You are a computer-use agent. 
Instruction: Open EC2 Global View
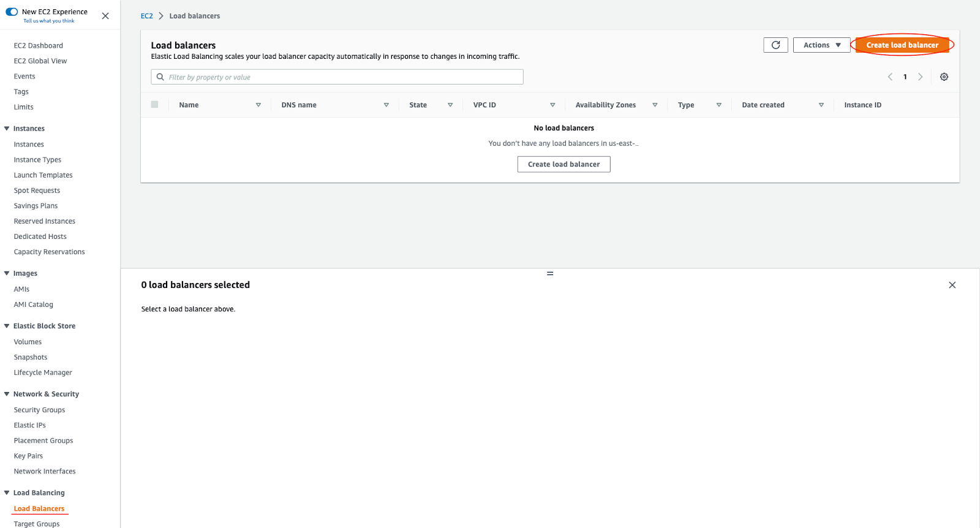click(x=40, y=61)
